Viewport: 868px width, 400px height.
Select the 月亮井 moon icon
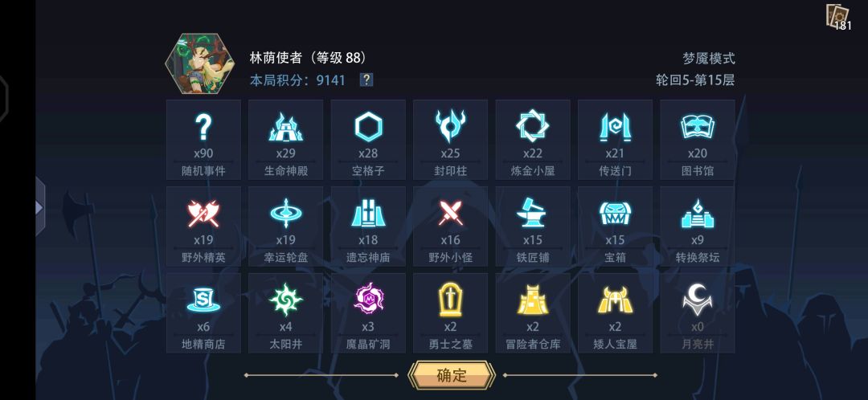tap(698, 300)
